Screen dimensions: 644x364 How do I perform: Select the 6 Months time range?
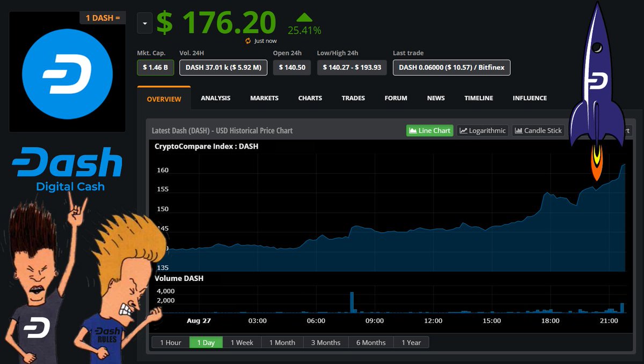coord(371,342)
